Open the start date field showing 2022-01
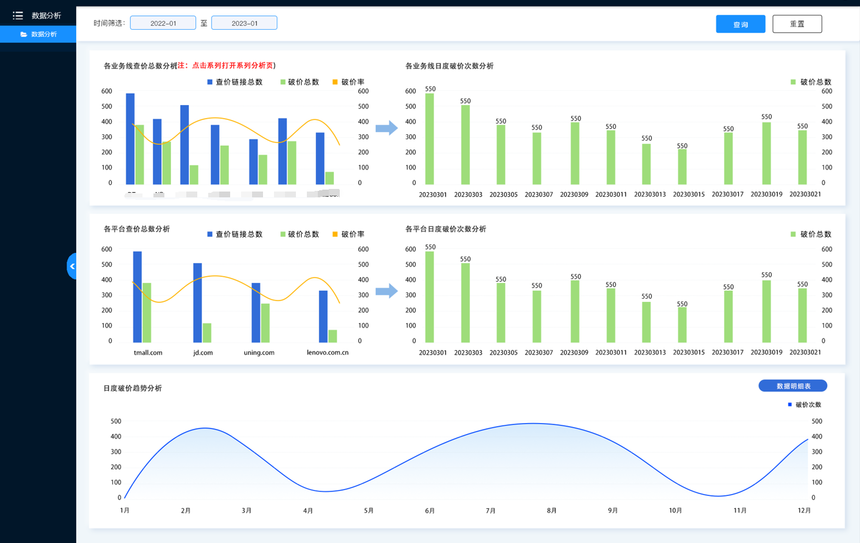 (163, 23)
